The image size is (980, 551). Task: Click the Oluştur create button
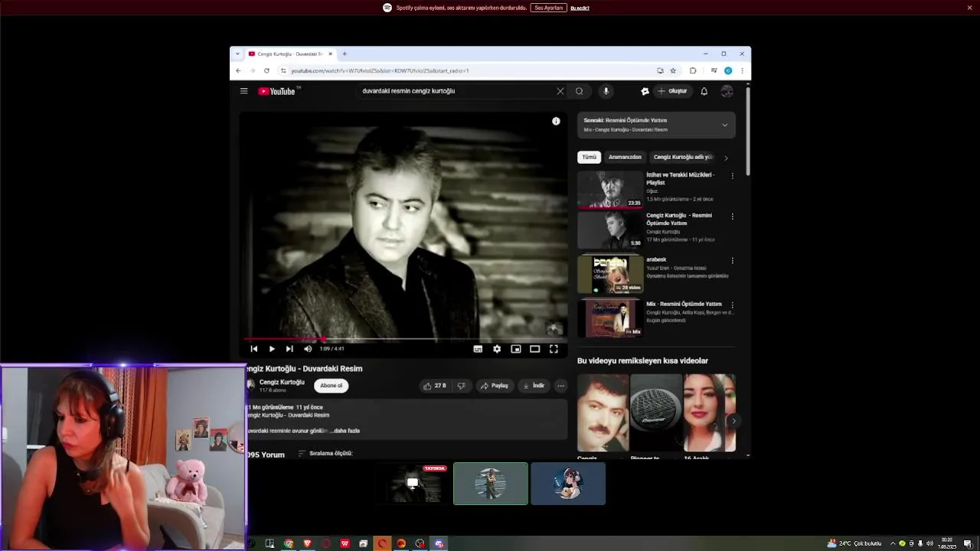[x=672, y=91]
